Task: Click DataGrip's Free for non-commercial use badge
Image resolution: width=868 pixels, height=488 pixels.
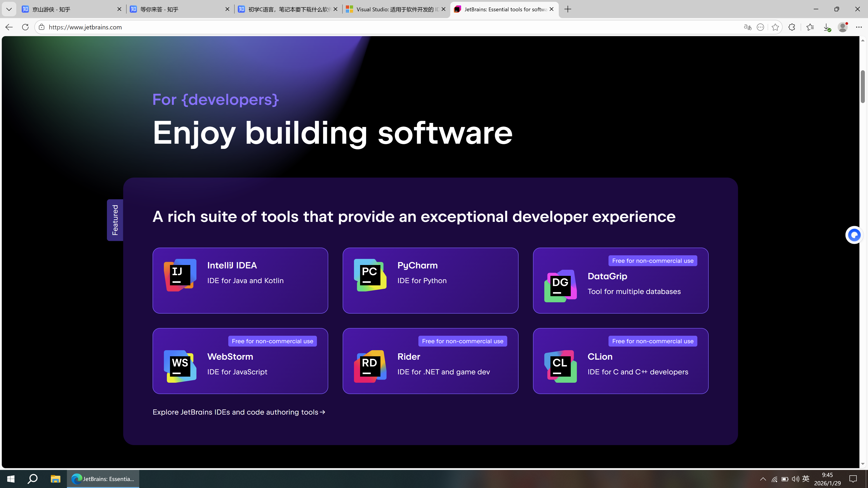Action: (x=653, y=261)
